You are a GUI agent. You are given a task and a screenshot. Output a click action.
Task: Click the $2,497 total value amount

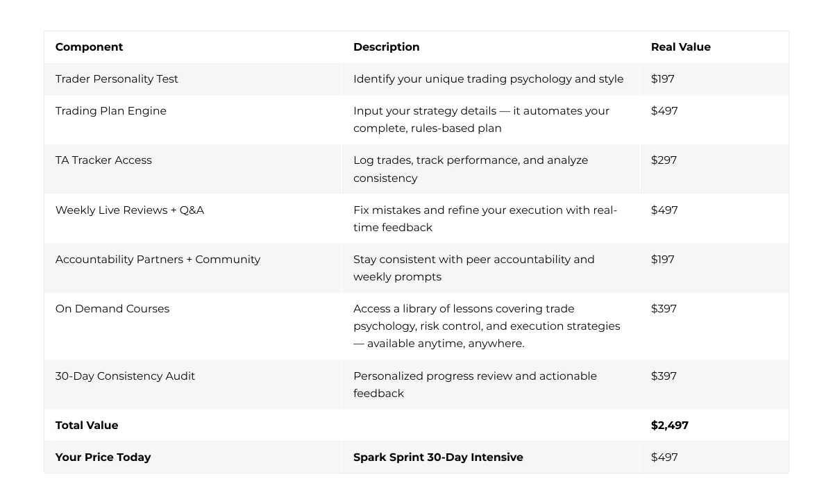pos(669,426)
